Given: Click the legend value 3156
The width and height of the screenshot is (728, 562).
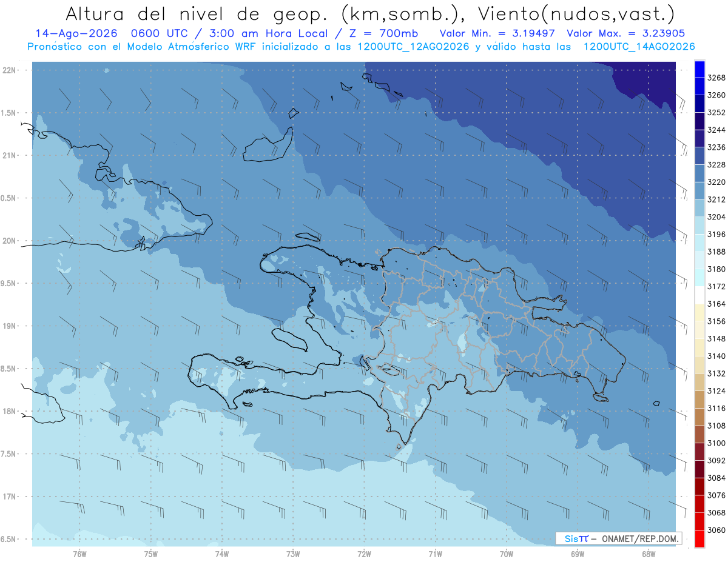Looking at the screenshot, I should click(x=716, y=321).
